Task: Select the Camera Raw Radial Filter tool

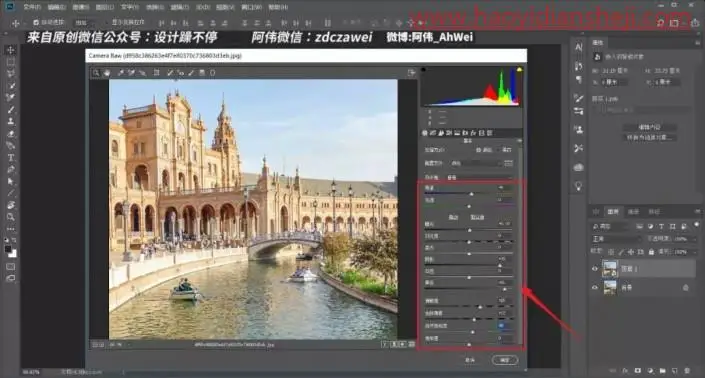Action: [213, 72]
